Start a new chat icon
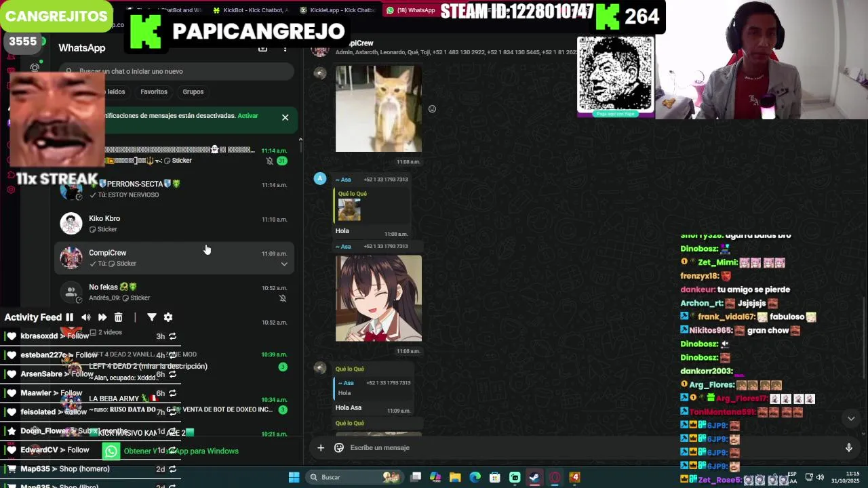 tap(263, 48)
